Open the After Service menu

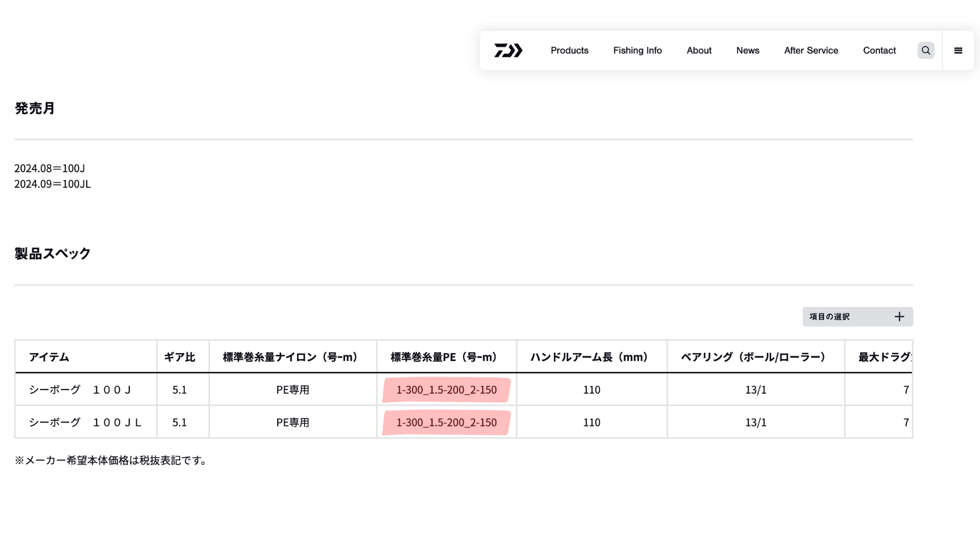[x=811, y=51]
